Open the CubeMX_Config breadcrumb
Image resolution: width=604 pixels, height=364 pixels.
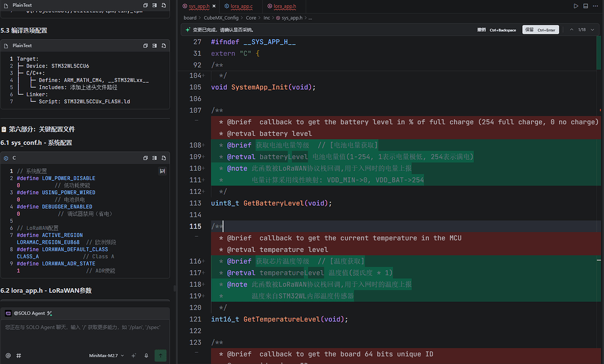[x=221, y=18]
